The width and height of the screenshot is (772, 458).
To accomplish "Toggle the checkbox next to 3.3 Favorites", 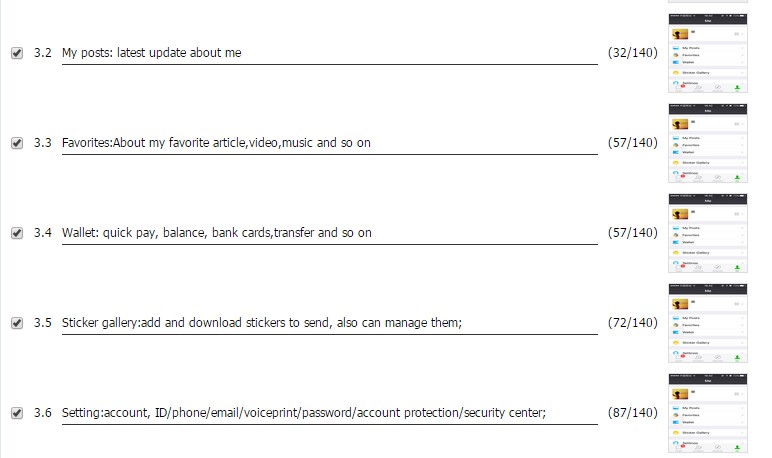I will click(17, 143).
